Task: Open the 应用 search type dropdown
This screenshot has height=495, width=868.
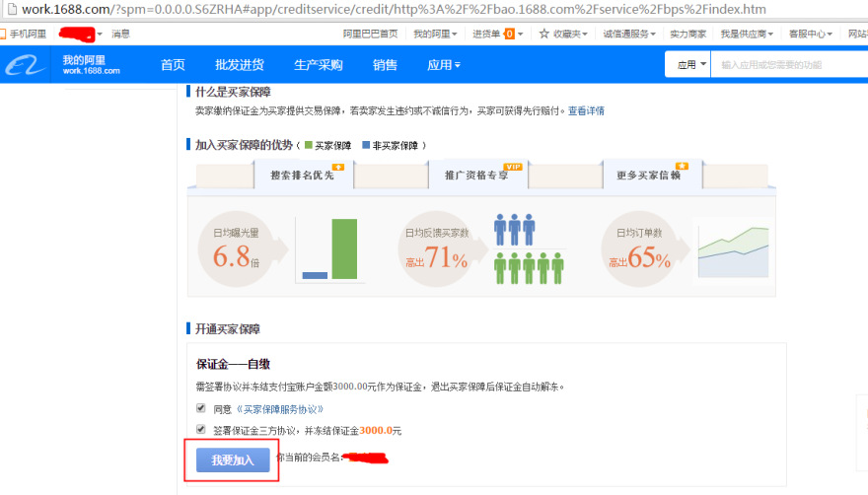Action: coord(688,65)
